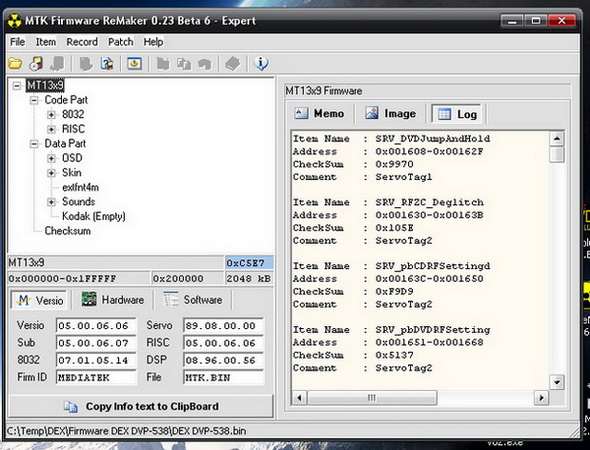Viewport: 590px width, 450px height.
Task: Switch to the Memo tab
Action: point(320,114)
